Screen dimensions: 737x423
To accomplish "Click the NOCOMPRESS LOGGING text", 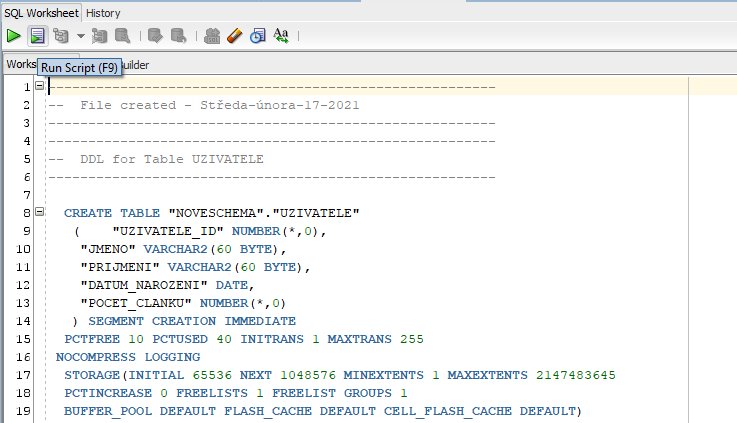I will [x=128, y=357].
